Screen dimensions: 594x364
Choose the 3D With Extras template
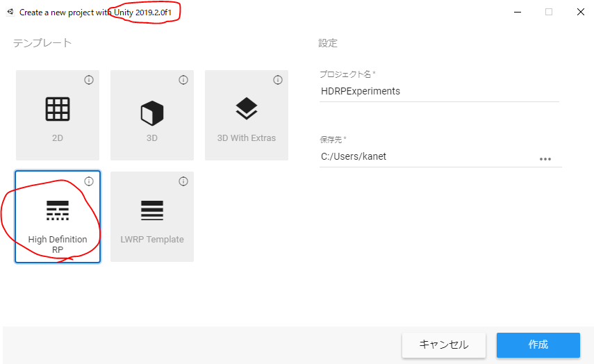point(247,115)
